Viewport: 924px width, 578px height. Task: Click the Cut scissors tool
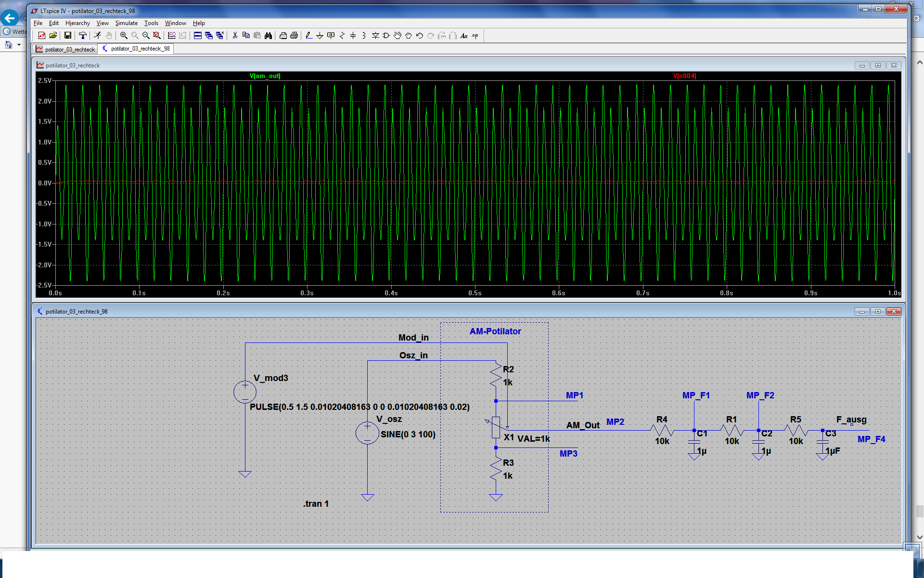(235, 36)
